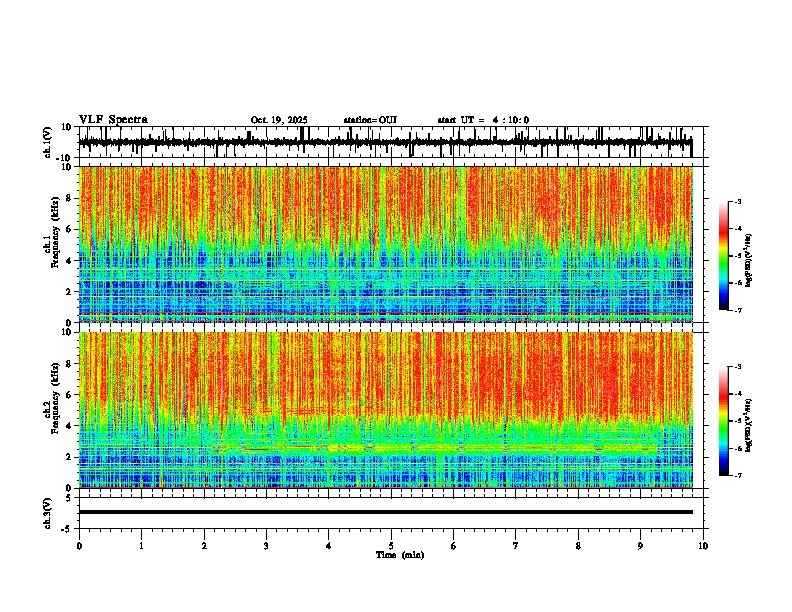This screenshot has height=612, width=792.
Task: Click the "-3" label on ch.1 color scale
Action: tap(737, 201)
